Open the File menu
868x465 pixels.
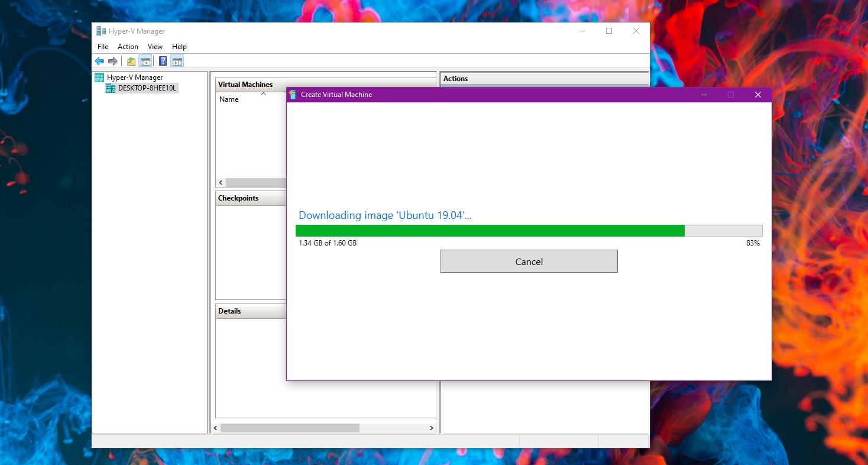click(103, 46)
